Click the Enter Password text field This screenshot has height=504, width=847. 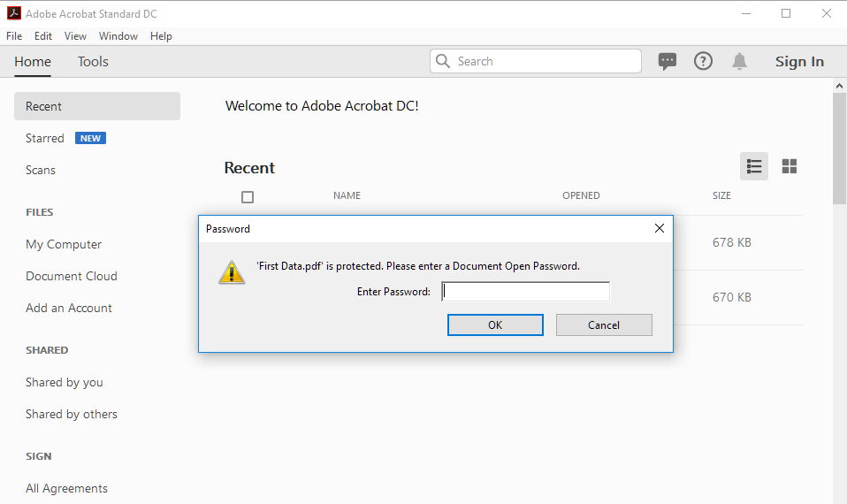(x=526, y=292)
